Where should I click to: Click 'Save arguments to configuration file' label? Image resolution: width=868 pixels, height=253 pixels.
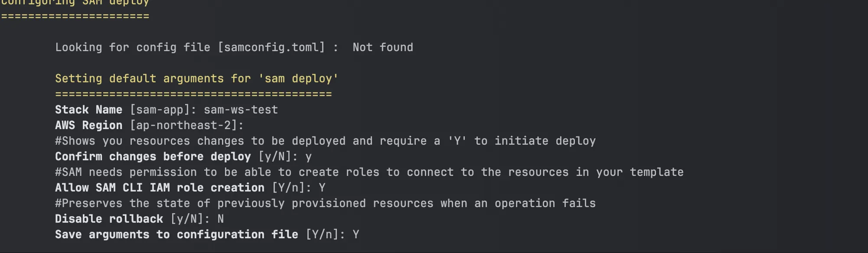pos(176,234)
